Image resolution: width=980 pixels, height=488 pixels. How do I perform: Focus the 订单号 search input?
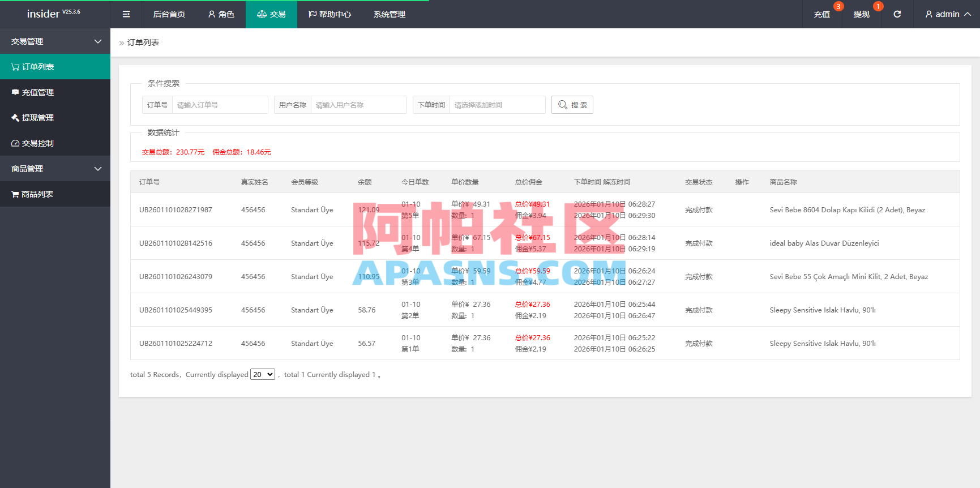pos(220,105)
